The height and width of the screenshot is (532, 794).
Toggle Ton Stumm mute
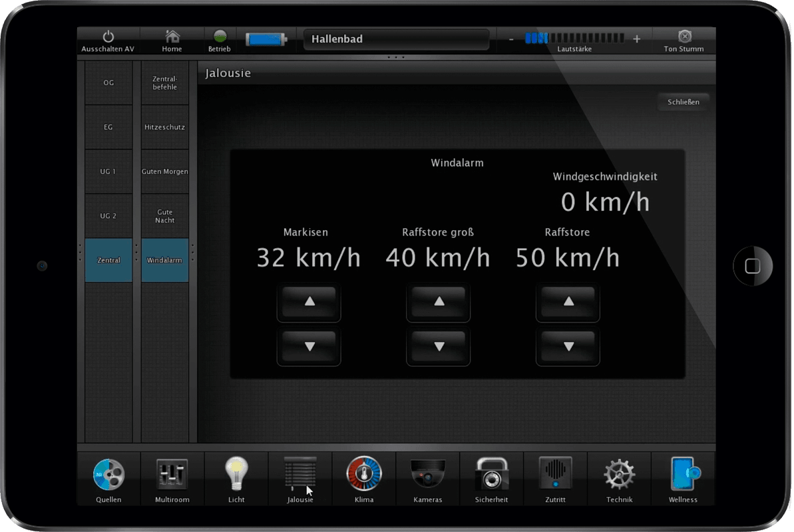click(x=684, y=41)
